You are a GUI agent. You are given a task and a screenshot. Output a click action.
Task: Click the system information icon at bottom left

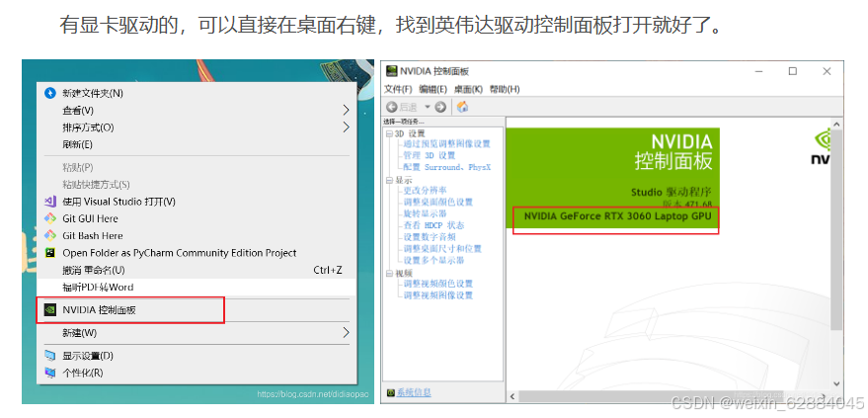point(391,393)
